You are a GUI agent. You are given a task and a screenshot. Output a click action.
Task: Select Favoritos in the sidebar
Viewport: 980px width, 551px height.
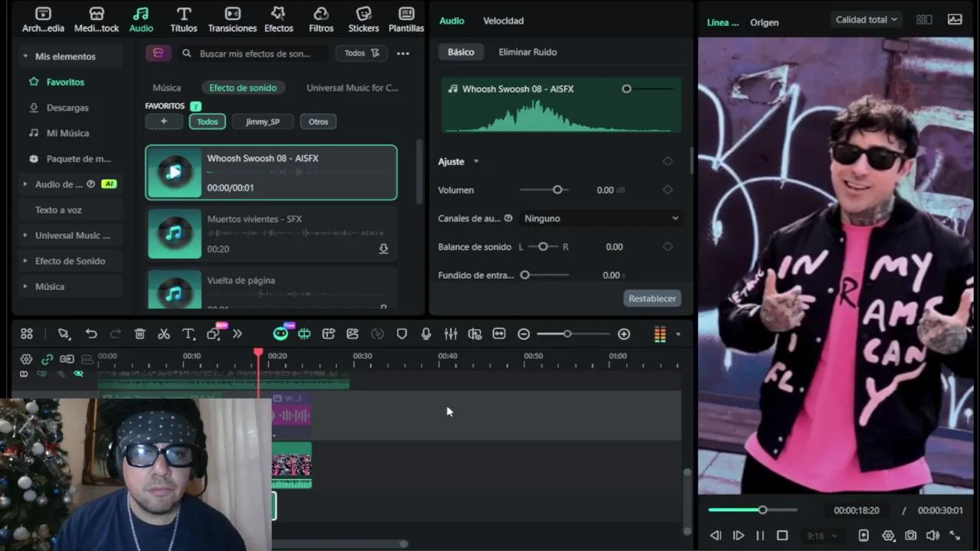coord(65,82)
